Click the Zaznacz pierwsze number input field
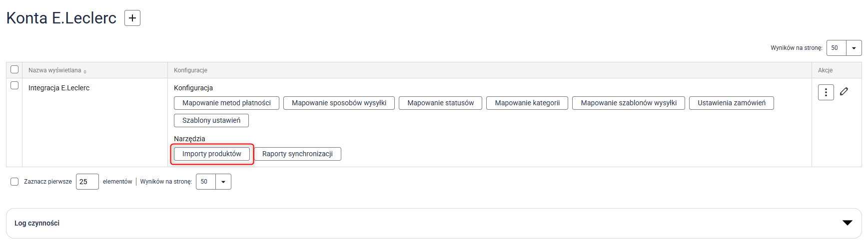This screenshot has width=868, height=245. click(87, 182)
